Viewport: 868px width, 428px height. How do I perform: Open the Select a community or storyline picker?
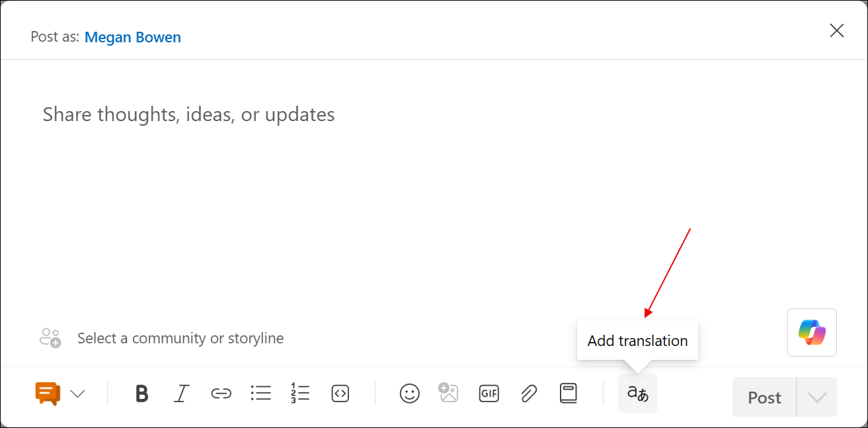180,337
